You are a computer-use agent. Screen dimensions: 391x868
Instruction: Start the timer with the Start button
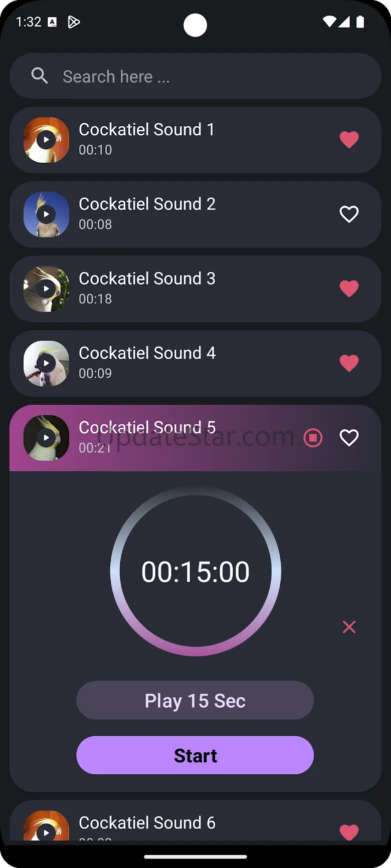[x=195, y=755]
